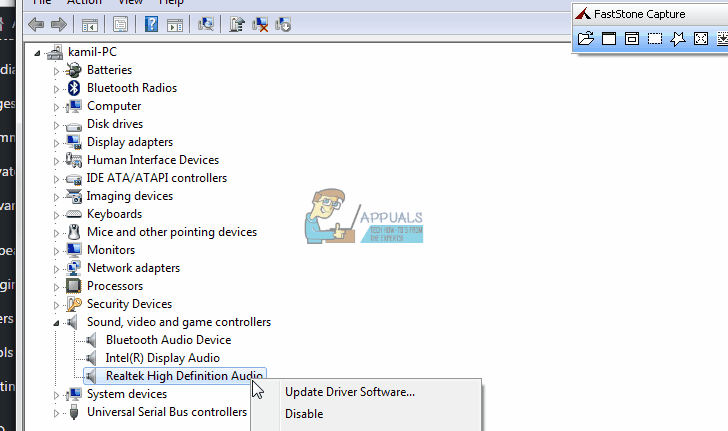Capture active window in FastStone Capture
The height and width of the screenshot is (431, 728).
click(609, 39)
